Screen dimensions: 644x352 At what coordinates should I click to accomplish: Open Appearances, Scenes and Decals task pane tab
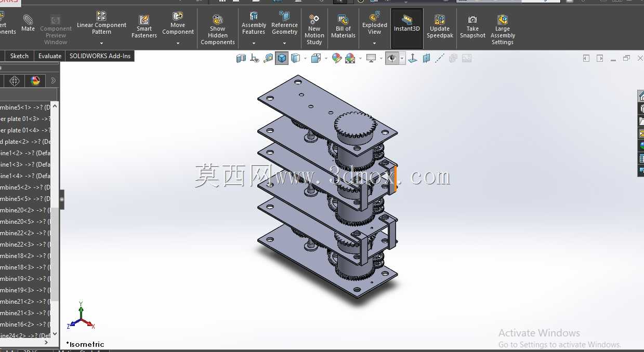coord(641,146)
